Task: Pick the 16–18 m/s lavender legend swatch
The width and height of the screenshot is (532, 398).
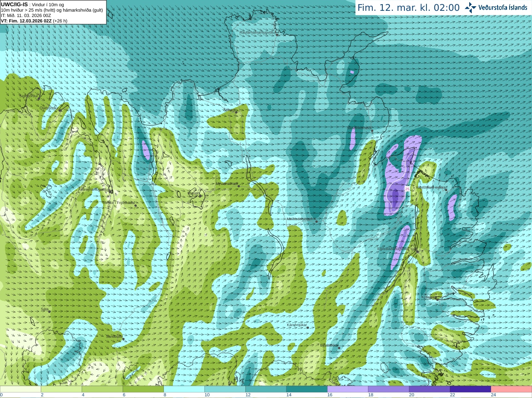Action: 347,389
